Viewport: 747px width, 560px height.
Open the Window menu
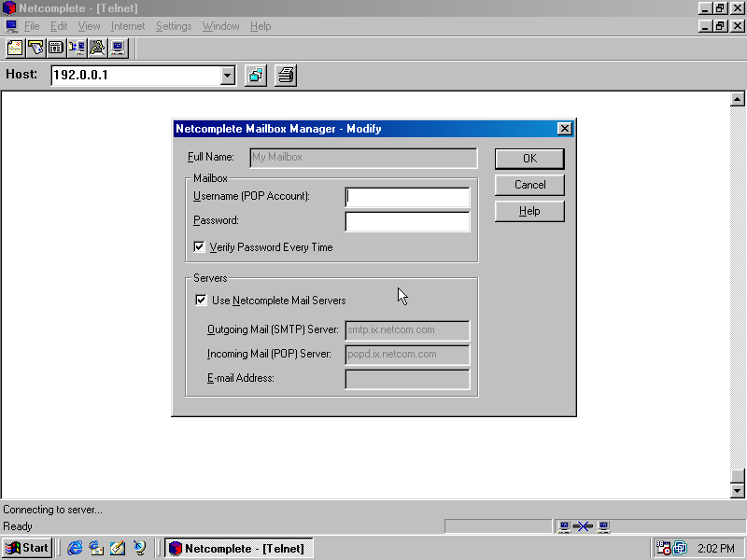[x=220, y=26]
